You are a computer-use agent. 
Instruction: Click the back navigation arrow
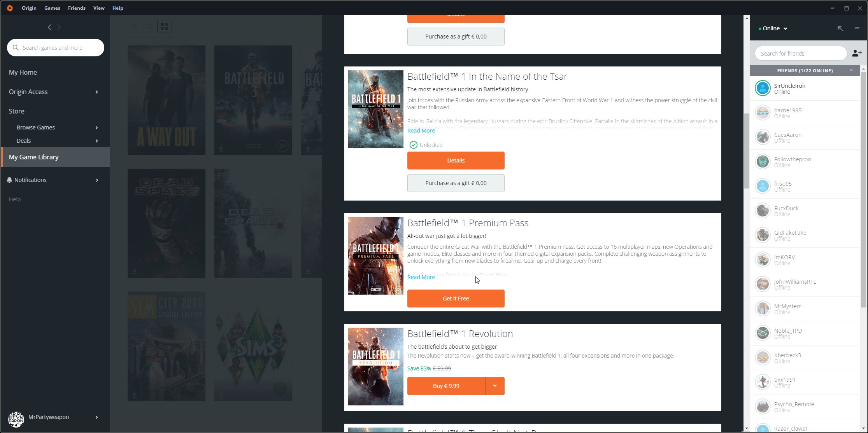49,27
